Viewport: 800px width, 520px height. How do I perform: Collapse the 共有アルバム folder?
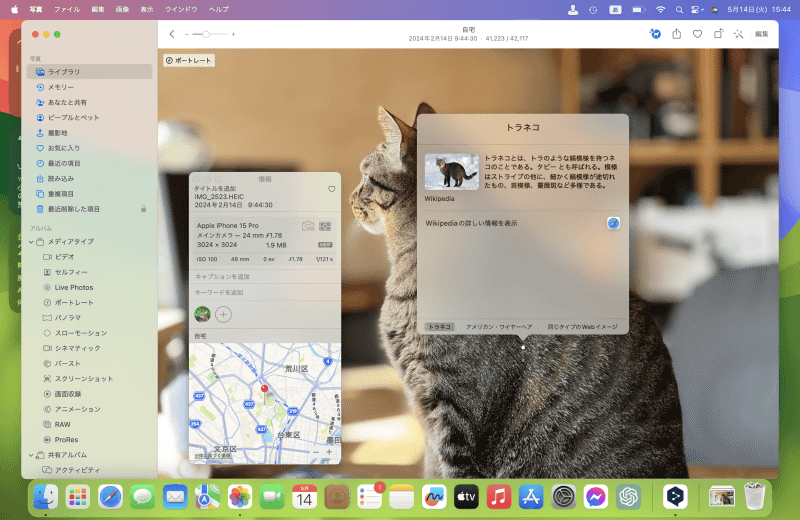tap(31, 455)
